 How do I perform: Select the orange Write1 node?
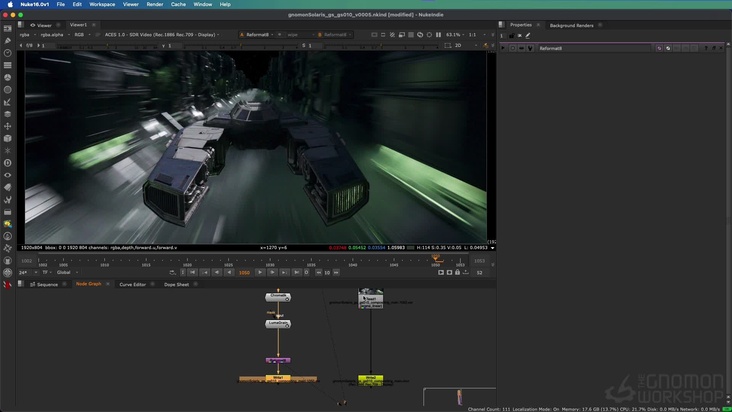(278, 378)
